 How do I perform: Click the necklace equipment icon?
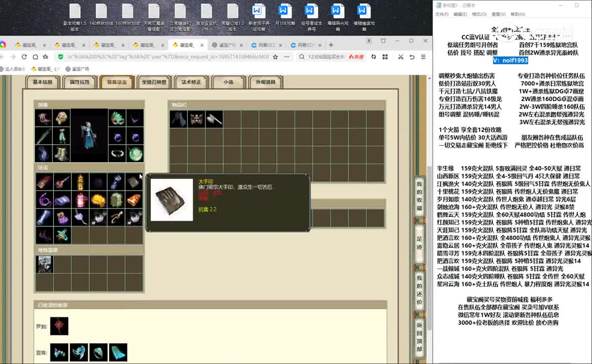tap(135, 118)
